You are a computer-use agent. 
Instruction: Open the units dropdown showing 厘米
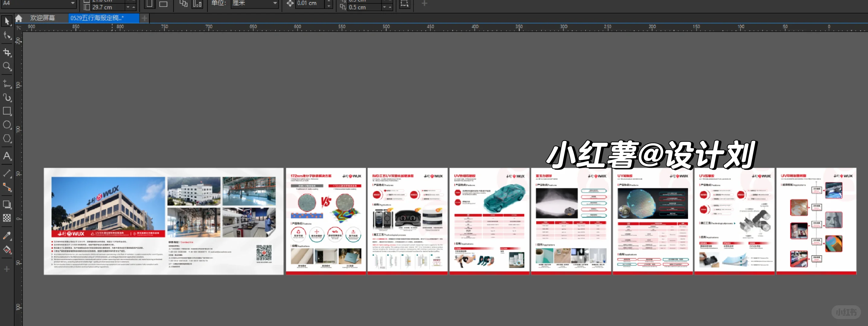pyautogui.click(x=275, y=3)
